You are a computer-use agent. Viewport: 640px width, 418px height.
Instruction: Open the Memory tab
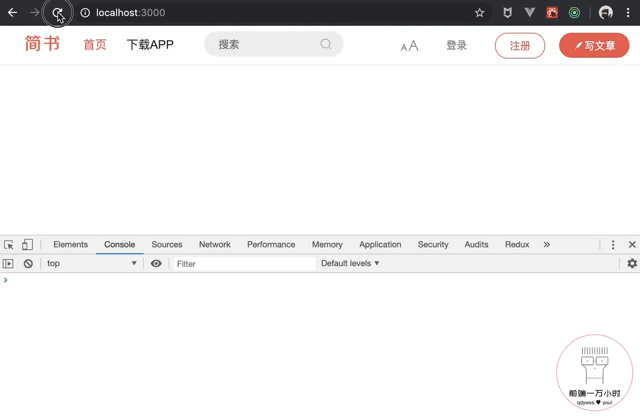[327, 245]
